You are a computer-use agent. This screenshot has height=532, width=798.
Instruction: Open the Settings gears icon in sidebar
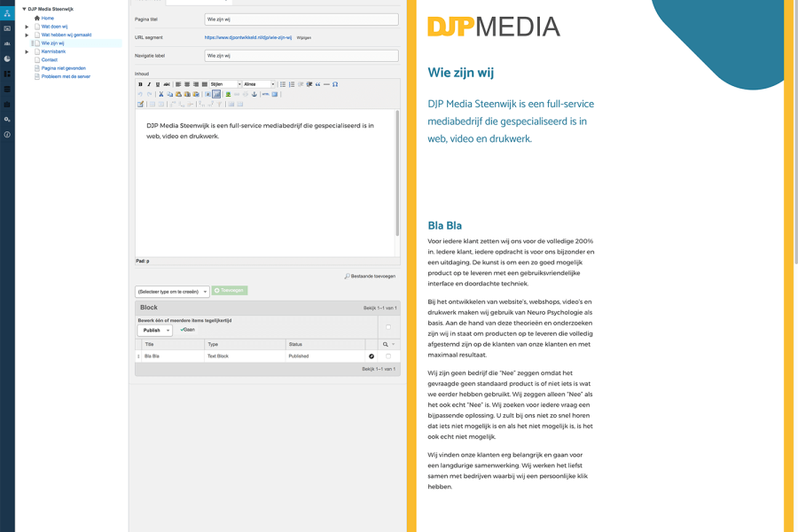7,120
